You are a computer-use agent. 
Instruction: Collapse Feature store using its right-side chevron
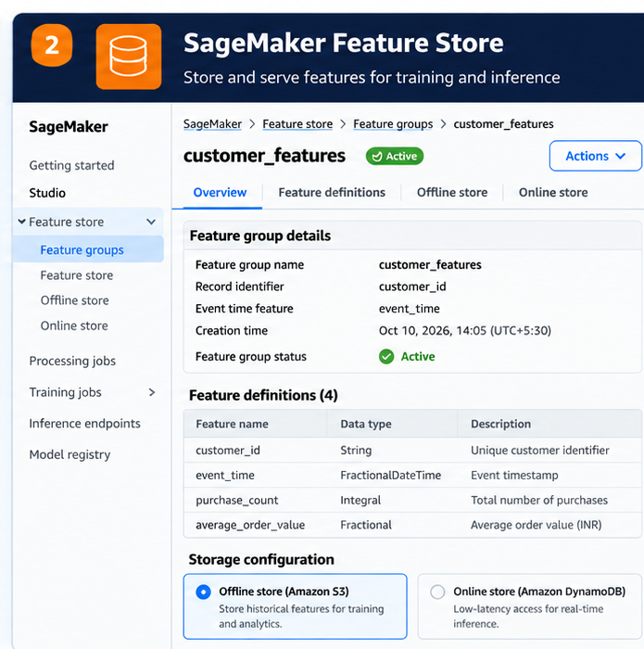(151, 222)
